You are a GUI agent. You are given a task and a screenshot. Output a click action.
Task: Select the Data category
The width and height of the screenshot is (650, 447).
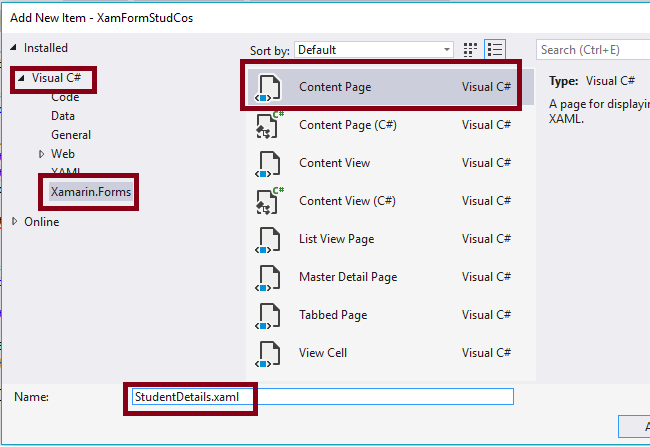click(x=63, y=116)
